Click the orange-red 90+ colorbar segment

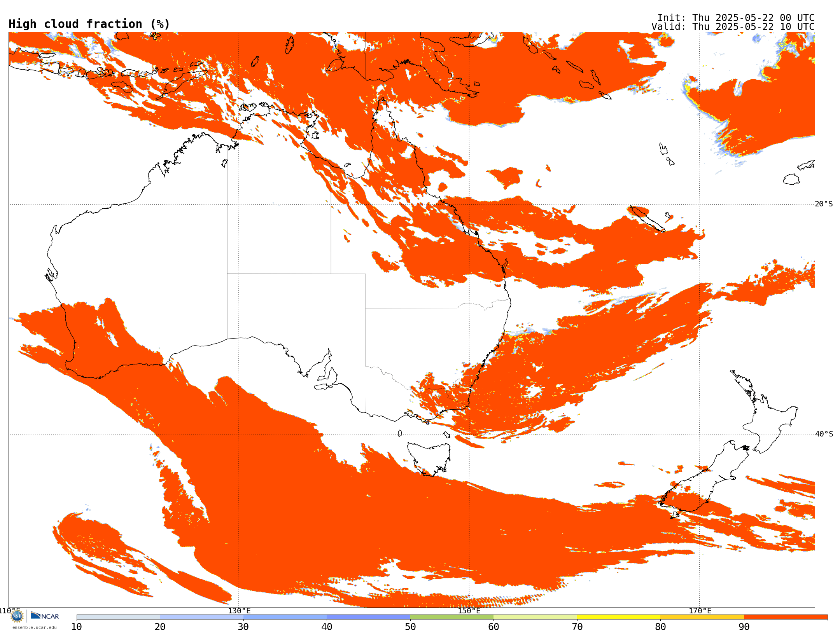[786, 617]
